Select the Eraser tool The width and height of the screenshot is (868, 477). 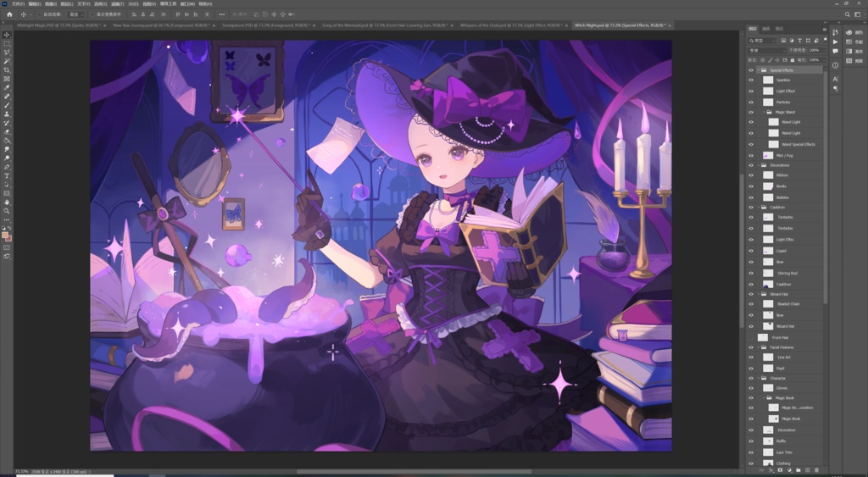(x=7, y=131)
